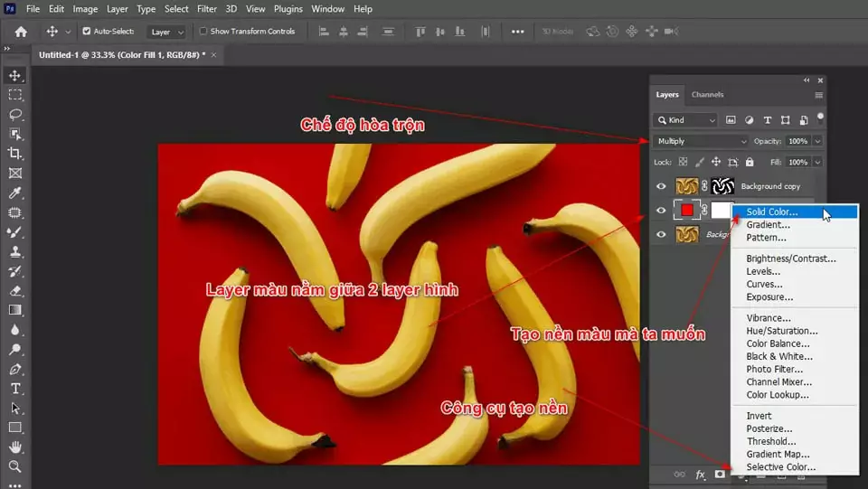Toggle Lock all padlock icon
868x489 pixels.
click(750, 162)
